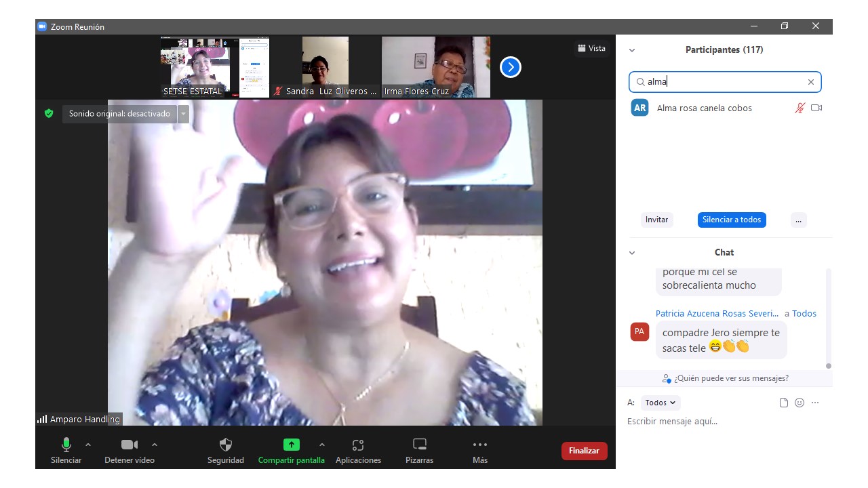Click the green encryption shield icon
Image resolution: width=868 pixels, height=488 pixels.
(49, 114)
